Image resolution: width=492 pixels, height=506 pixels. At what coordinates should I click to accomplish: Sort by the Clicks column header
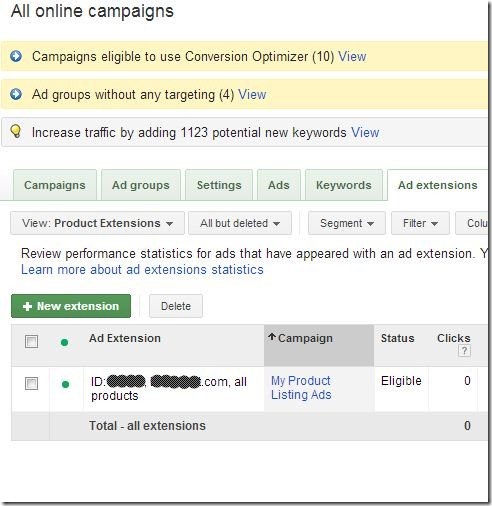[x=454, y=338]
